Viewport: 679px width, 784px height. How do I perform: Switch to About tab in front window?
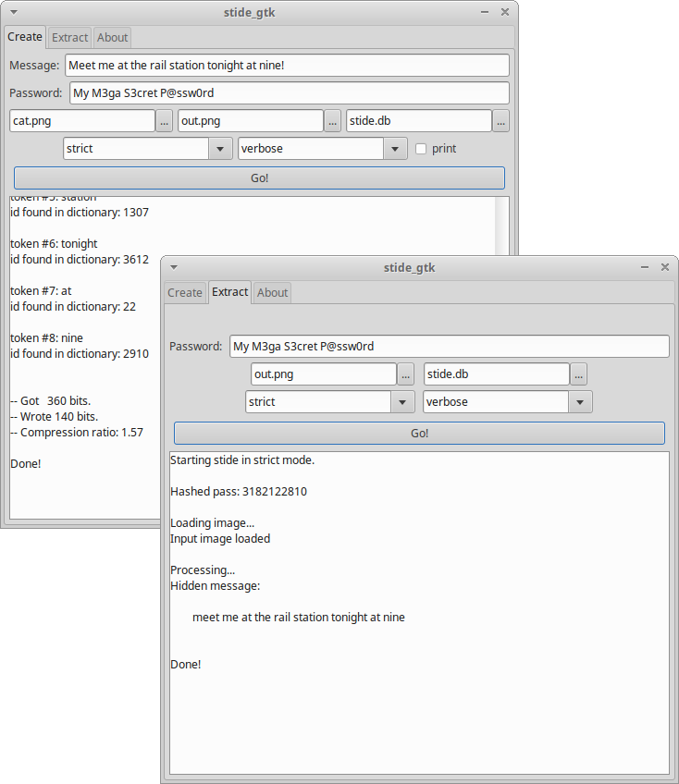[x=272, y=292]
